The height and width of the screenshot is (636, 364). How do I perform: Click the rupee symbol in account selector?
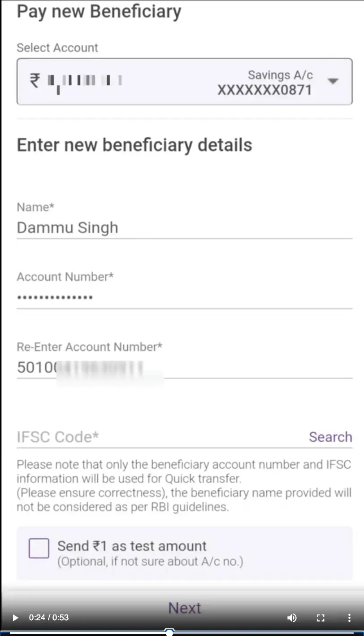35,81
